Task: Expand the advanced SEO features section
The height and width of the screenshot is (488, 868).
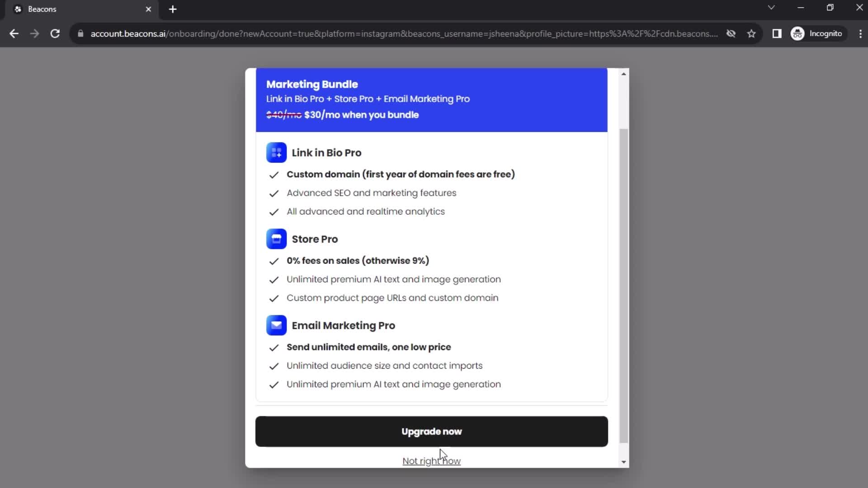Action: point(371,192)
